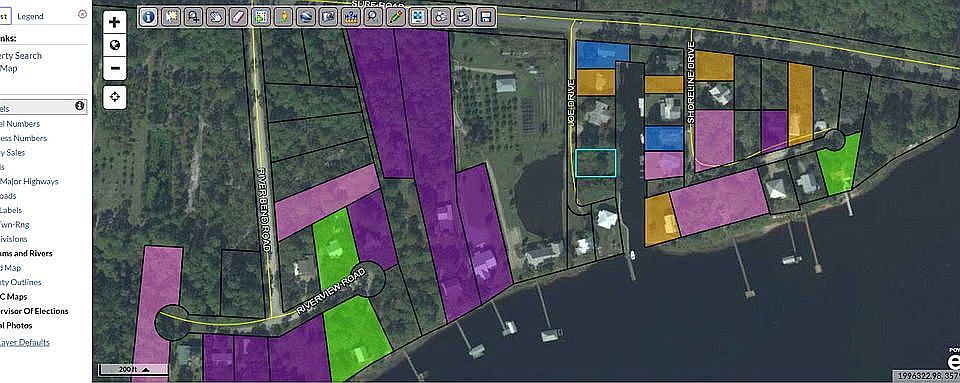
Task: Click the info icon on Parcels row
Action: point(80,106)
